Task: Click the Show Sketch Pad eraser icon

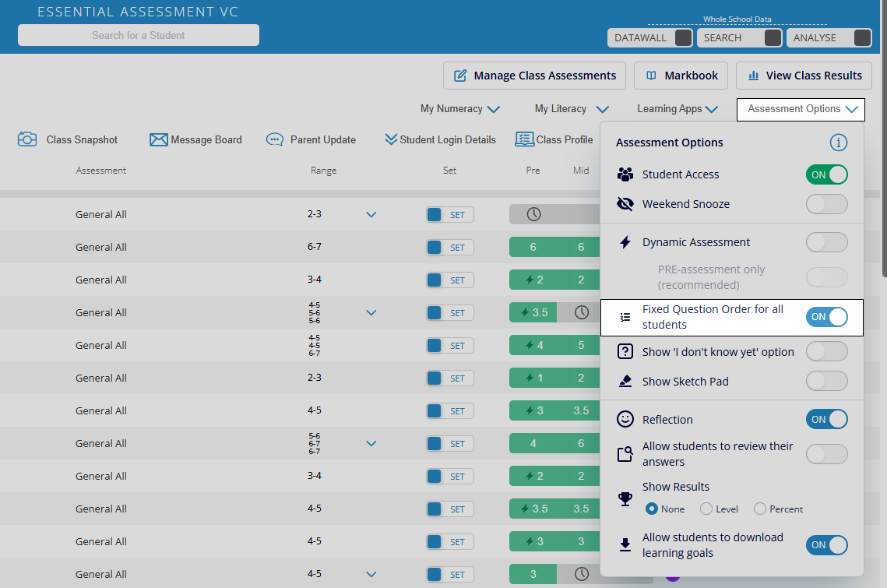Action: tap(625, 381)
